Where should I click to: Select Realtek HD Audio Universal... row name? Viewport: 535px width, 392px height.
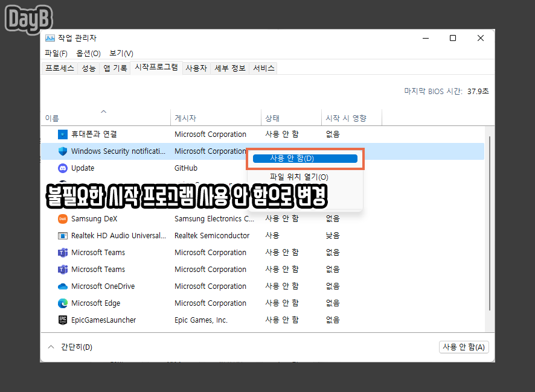[x=118, y=236]
